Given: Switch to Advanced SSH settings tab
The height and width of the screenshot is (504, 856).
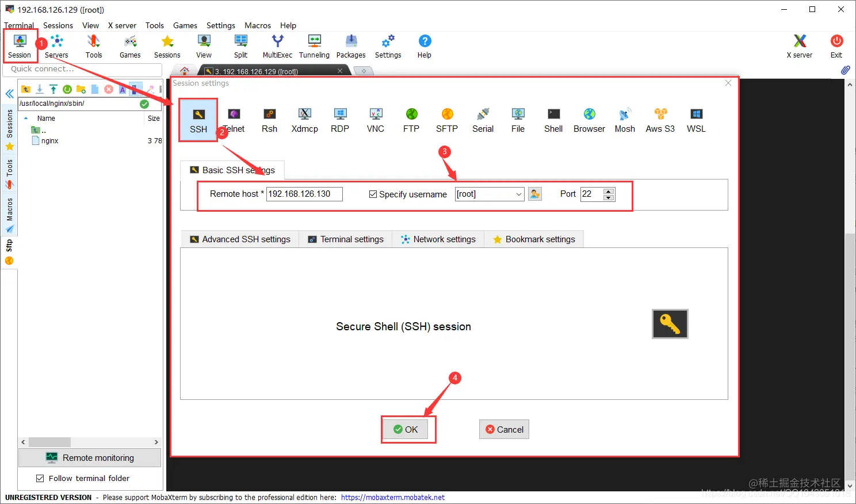Looking at the screenshot, I should pos(240,239).
